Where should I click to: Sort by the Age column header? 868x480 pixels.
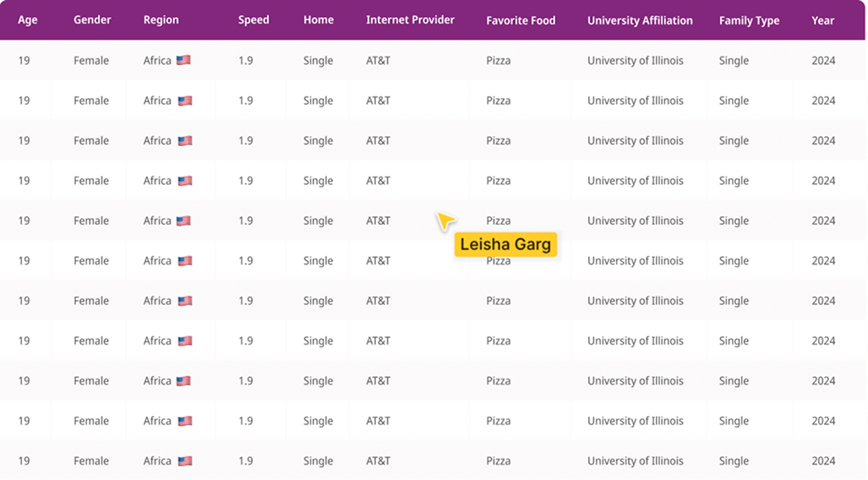(28, 20)
